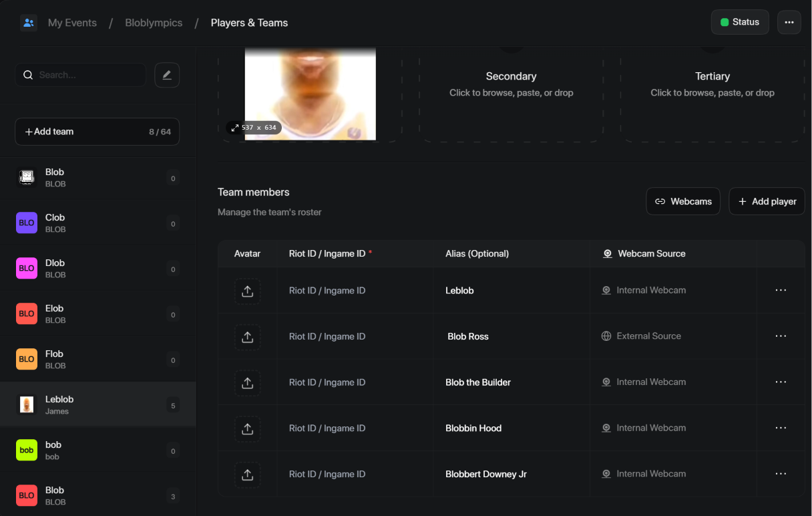Image resolution: width=812 pixels, height=516 pixels.
Task: Click Riot ID field in Leblob row
Action: pos(355,291)
